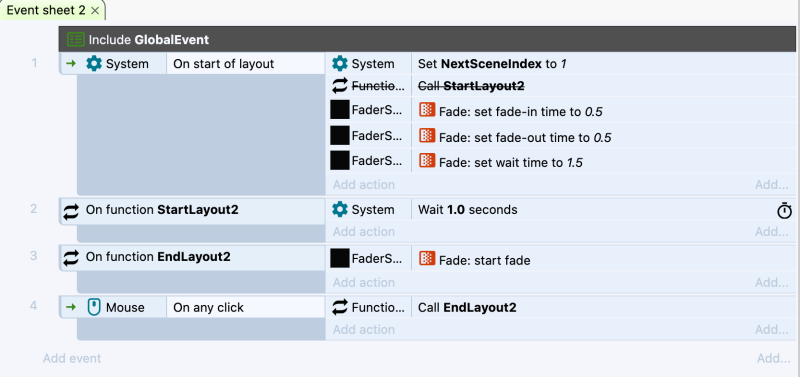
Task: Click the System gear icon in the "On start of layout" condition
Action: coord(94,64)
